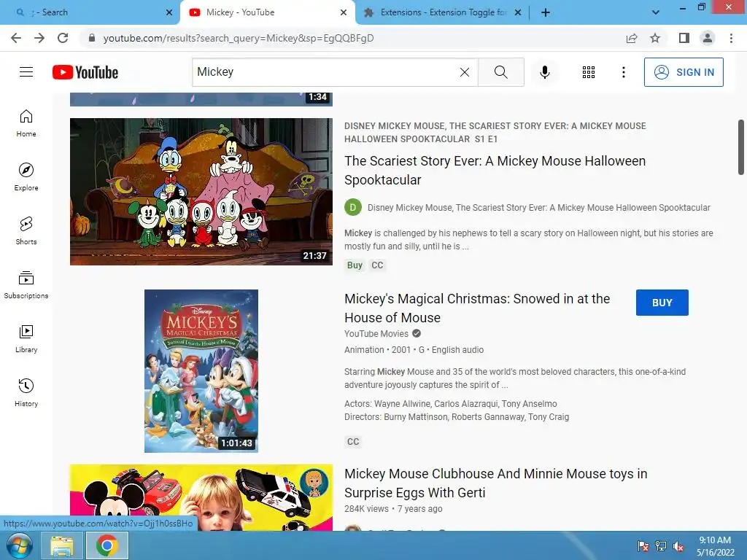Open Explore in the sidebar
The width and height of the screenshot is (747, 560).
26,177
